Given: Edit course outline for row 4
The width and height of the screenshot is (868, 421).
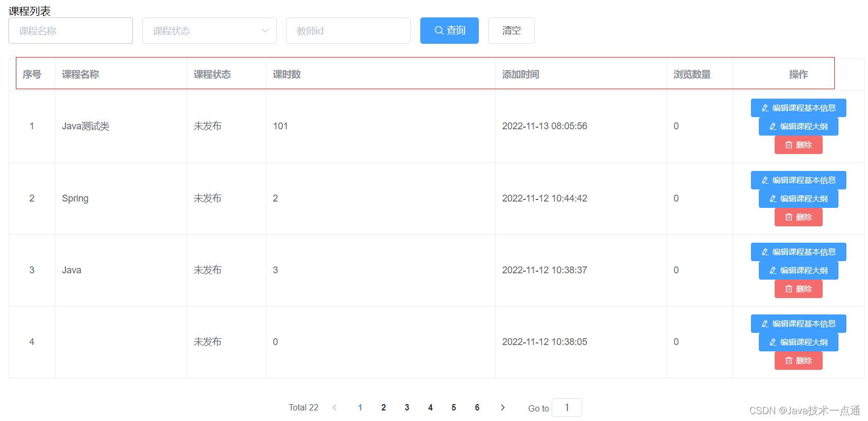Looking at the screenshot, I should pos(798,342).
